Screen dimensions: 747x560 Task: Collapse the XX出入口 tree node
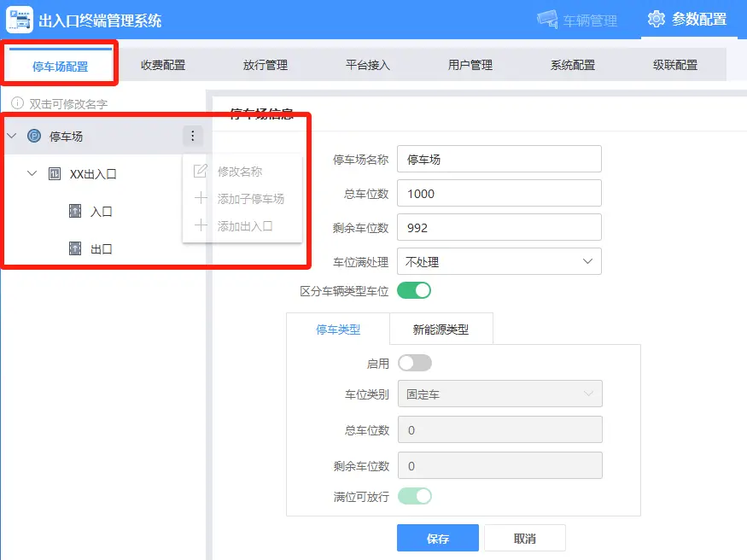pyautogui.click(x=32, y=174)
